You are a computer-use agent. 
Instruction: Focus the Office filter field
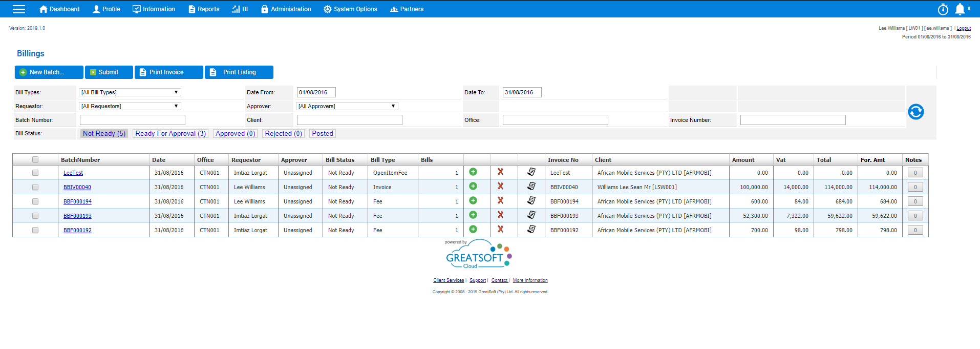click(556, 120)
